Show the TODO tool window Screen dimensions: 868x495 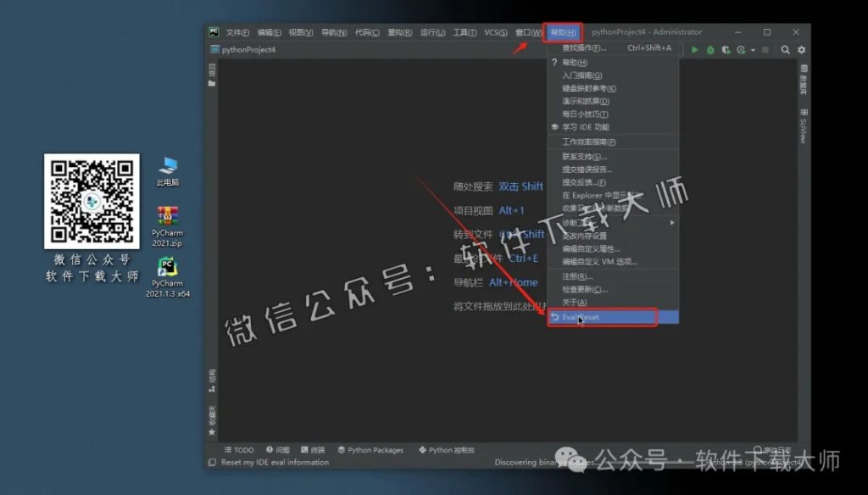pos(242,449)
